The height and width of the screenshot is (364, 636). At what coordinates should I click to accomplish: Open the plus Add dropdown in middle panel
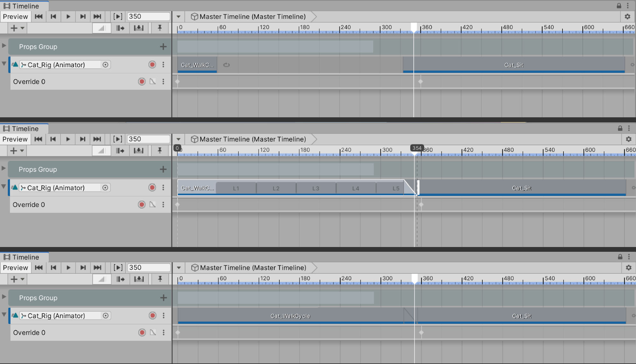click(17, 151)
